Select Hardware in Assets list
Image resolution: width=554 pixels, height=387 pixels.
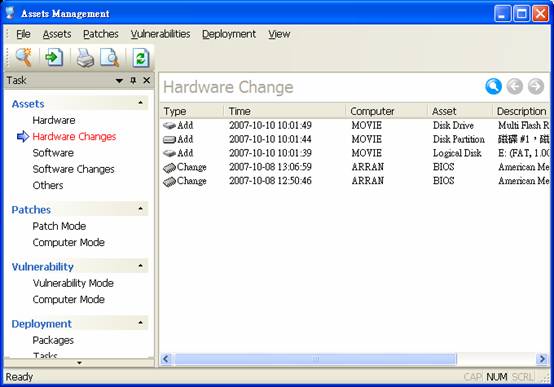pyautogui.click(x=54, y=121)
